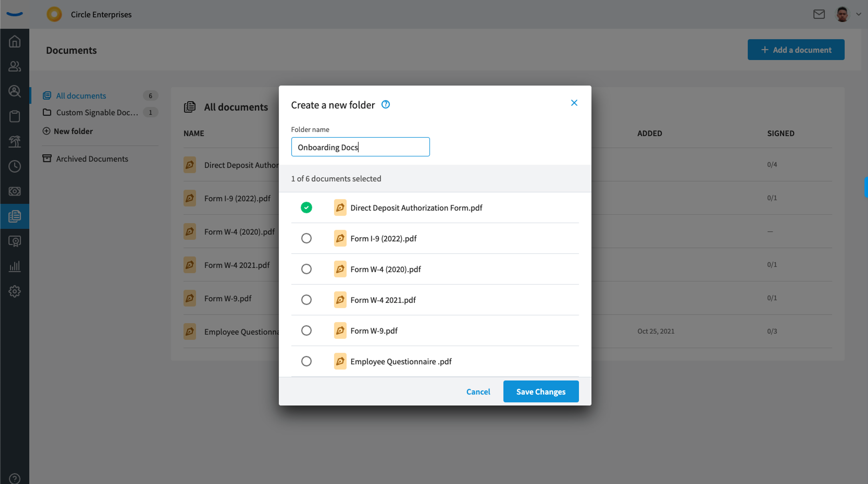
Task: Open the Time Tracking clock icon
Action: [x=14, y=166]
